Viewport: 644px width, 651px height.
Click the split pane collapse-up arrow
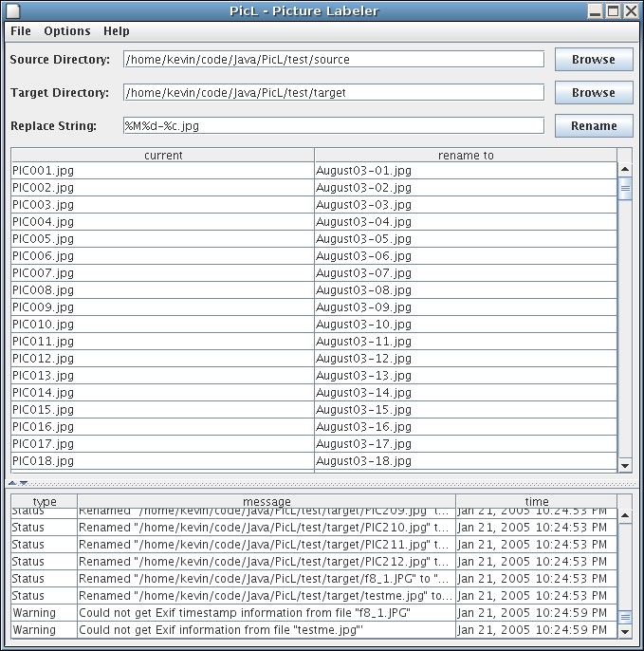coord(13,483)
